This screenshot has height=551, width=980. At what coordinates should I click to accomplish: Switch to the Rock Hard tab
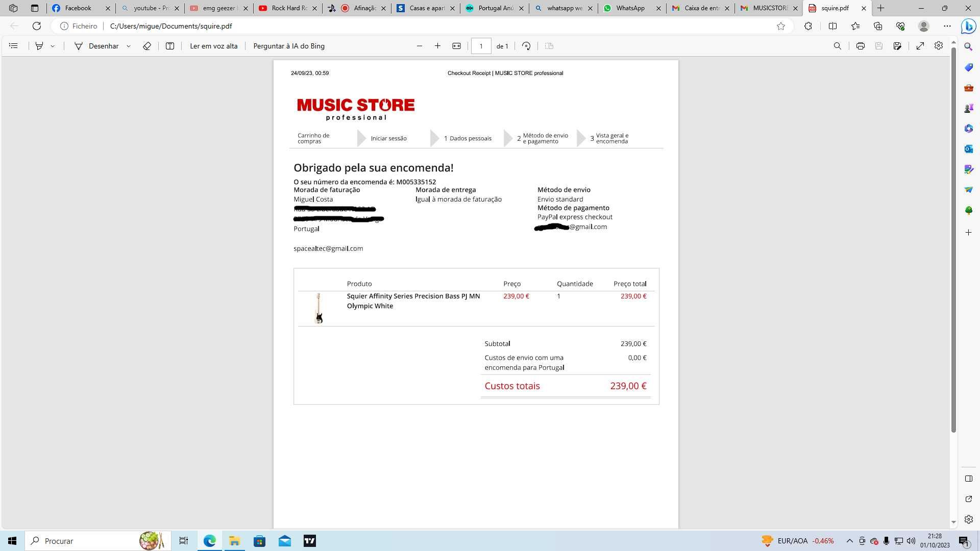pyautogui.click(x=288, y=8)
